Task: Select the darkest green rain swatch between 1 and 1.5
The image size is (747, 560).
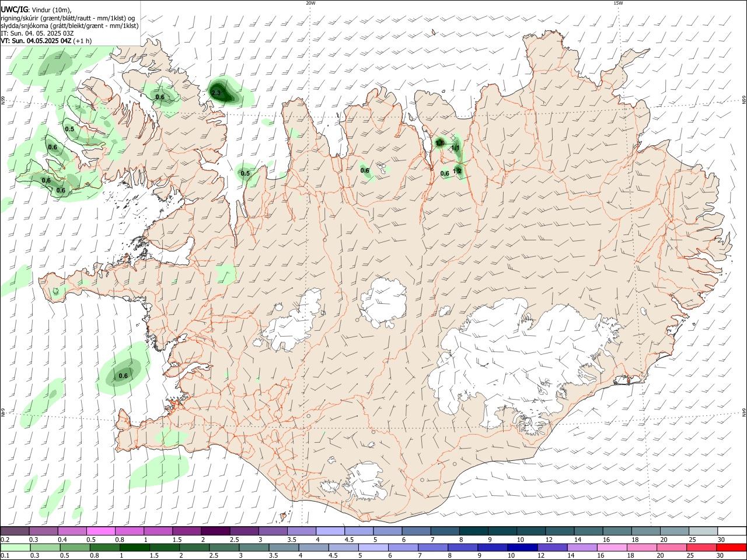Action: click(135, 548)
